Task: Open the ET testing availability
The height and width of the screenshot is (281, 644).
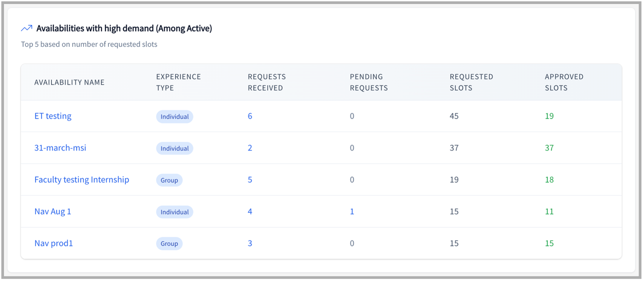Action: point(53,116)
